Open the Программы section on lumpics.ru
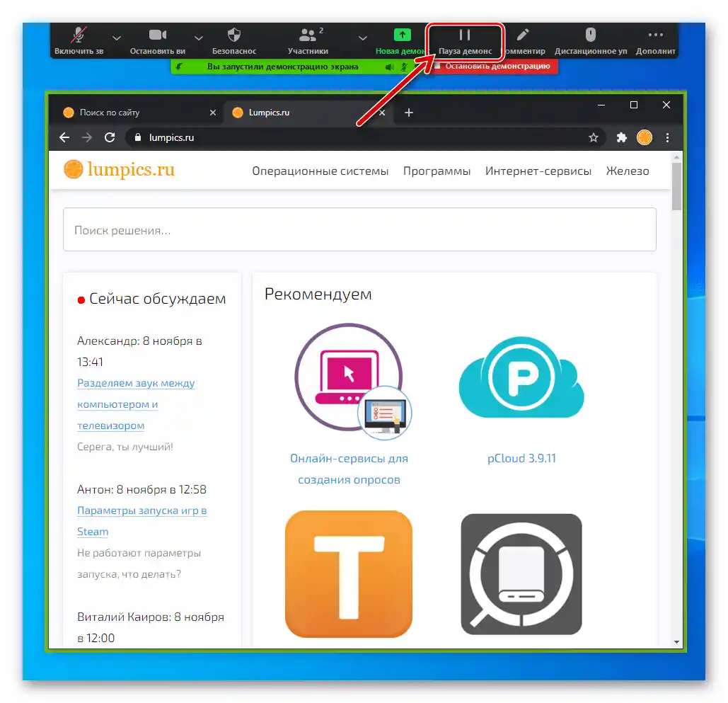The height and width of the screenshot is (703, 728). (x=437, y=171)
